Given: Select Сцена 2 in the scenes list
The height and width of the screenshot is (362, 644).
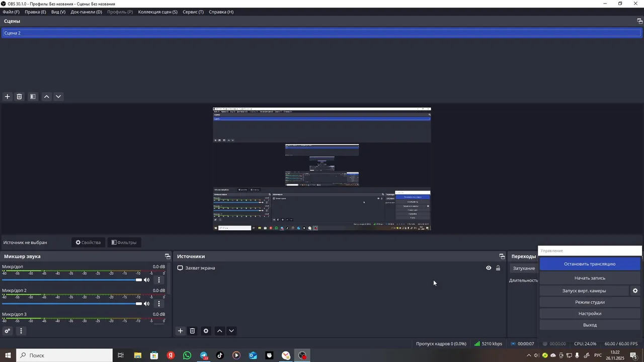Looking at the screenshot, I should coord(321,33).
